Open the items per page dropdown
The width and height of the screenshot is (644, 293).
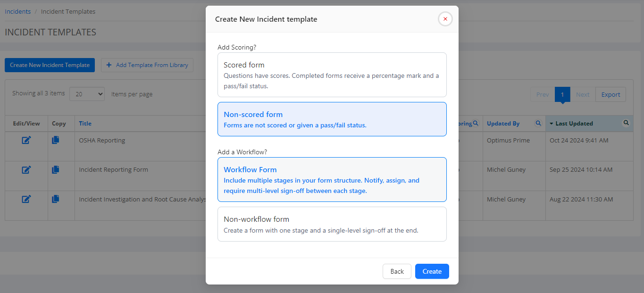[x=87, y=94]
